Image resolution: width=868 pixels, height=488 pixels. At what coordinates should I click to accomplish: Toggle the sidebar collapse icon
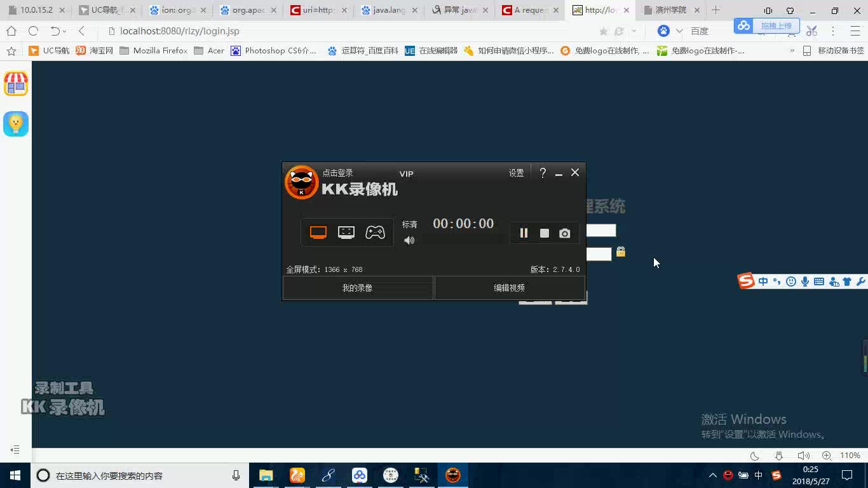point(15,450)
